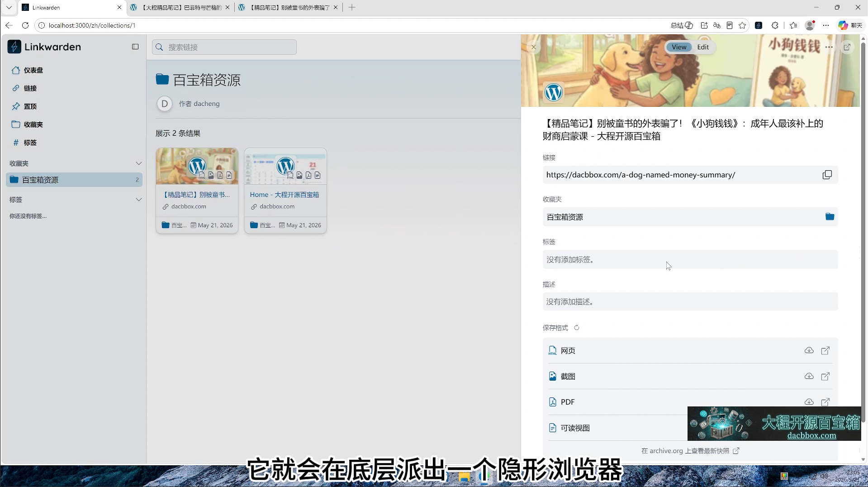The height and width of the screenshot is (487, 868).
Task: Open the more options menu in details panel
Action: click(x=829, y=47)
